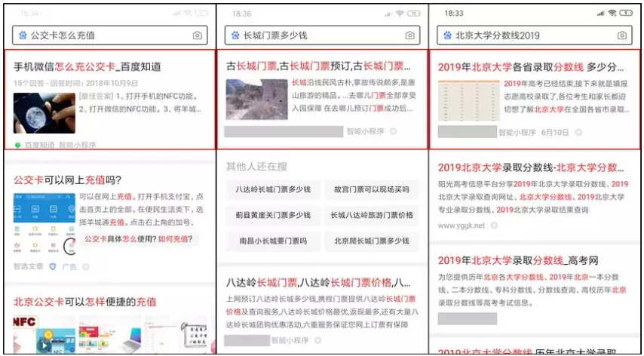Tap green 百度知道 source icon
Screen dimensions: 644x356
(17, 145)
